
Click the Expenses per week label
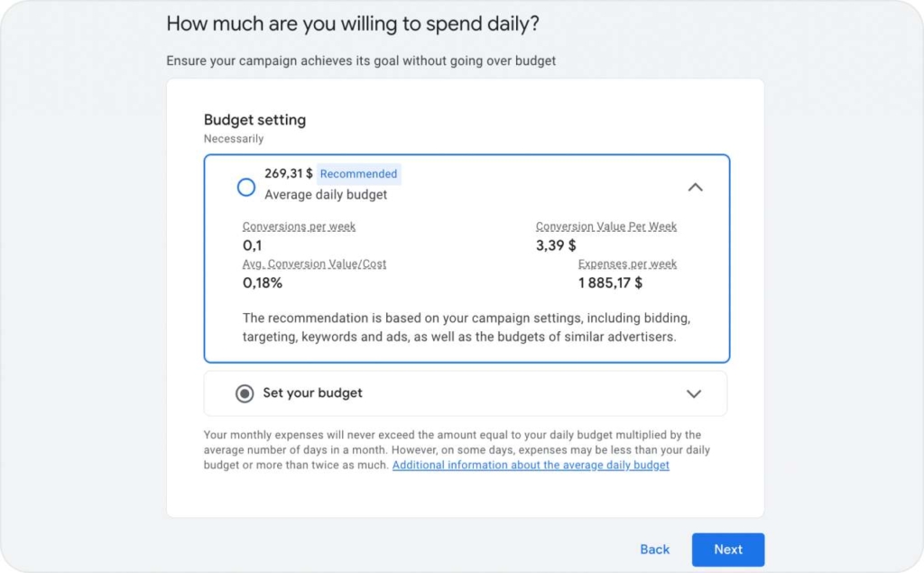pyautogui.click(x=627, y=263)
